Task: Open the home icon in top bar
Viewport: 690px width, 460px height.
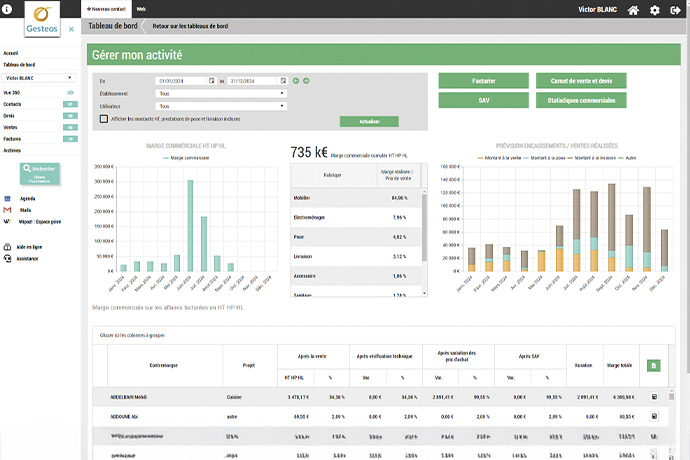Action: [633, 10]
